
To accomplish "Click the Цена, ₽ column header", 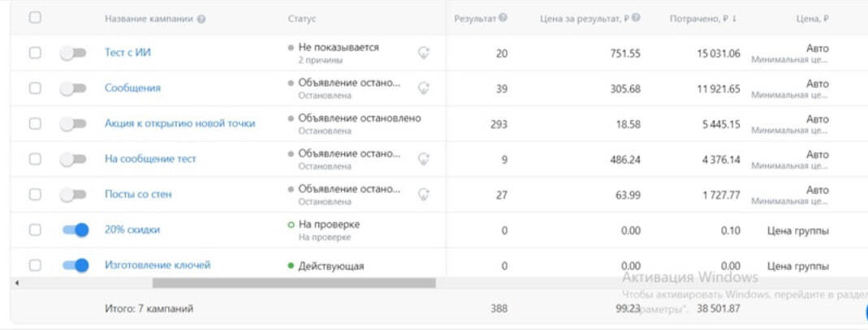I will (812, 19).
